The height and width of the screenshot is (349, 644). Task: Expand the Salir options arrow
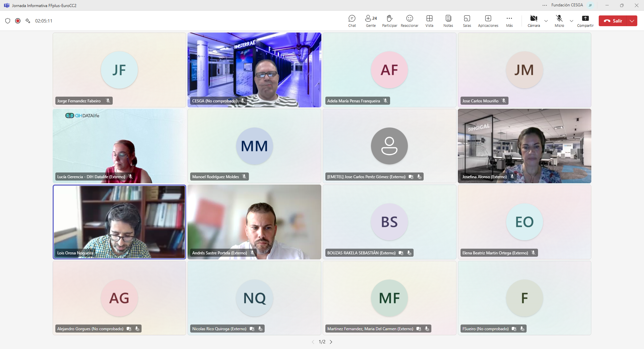(632, 21)
